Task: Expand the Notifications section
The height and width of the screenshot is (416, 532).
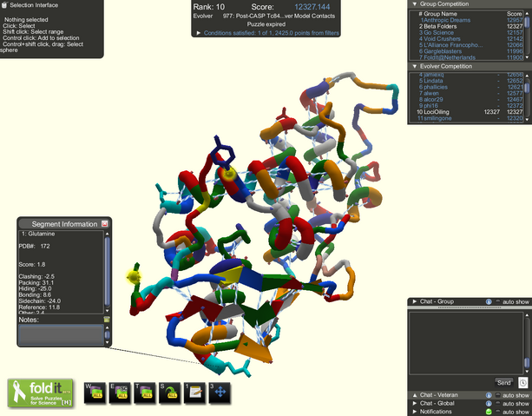Action: (x=414, y=412)
